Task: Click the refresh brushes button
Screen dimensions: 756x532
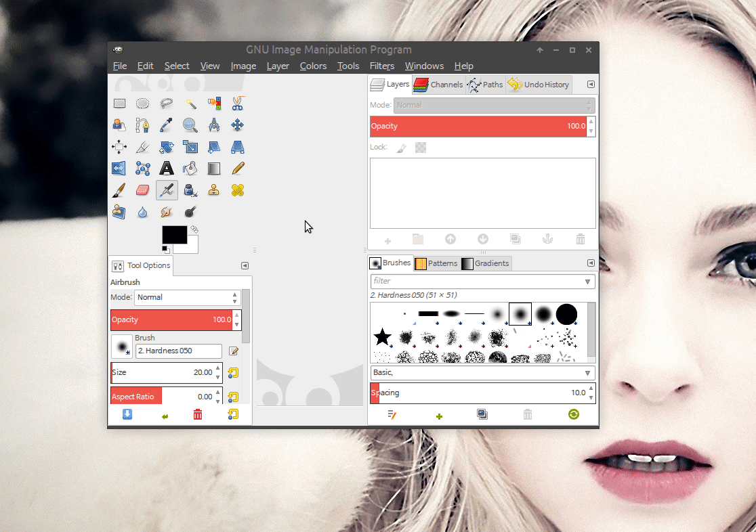Action: click(573, 414)
